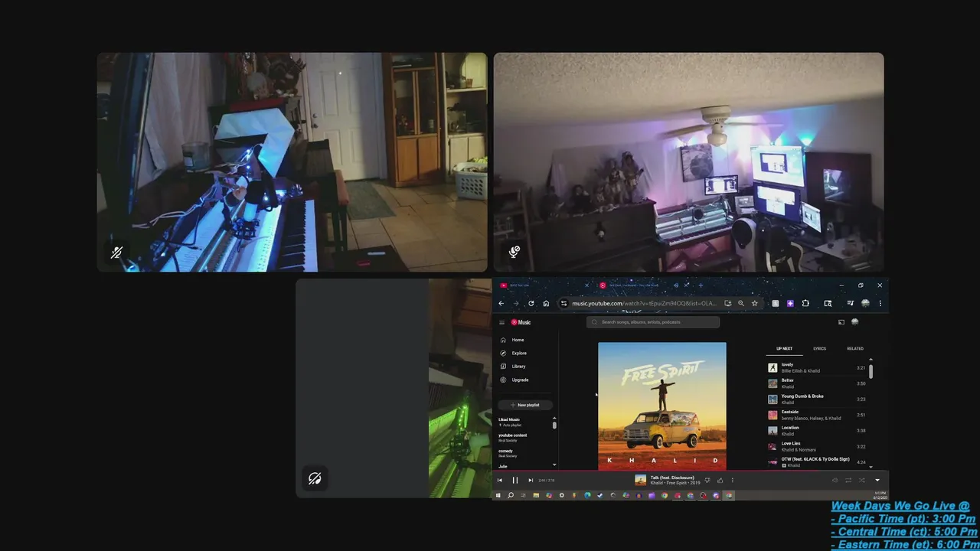Open a new browser tab with plus button

[x=700, y=285]
